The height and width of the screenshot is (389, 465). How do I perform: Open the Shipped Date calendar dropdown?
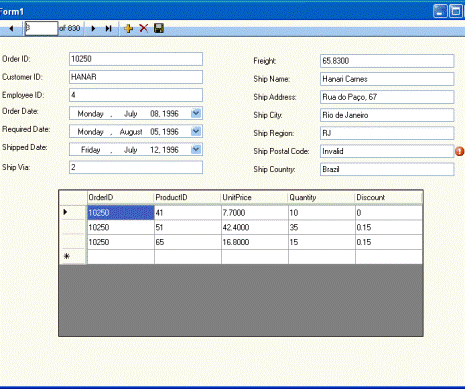point(196,149)
